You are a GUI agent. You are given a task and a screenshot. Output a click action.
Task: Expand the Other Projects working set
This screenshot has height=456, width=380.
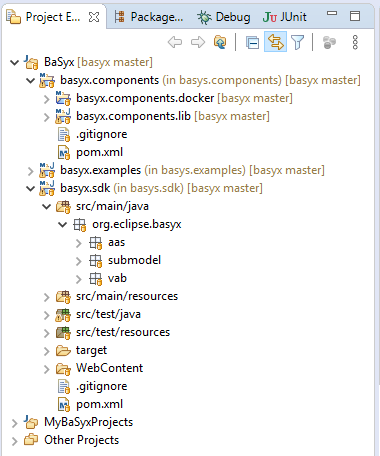14,441
